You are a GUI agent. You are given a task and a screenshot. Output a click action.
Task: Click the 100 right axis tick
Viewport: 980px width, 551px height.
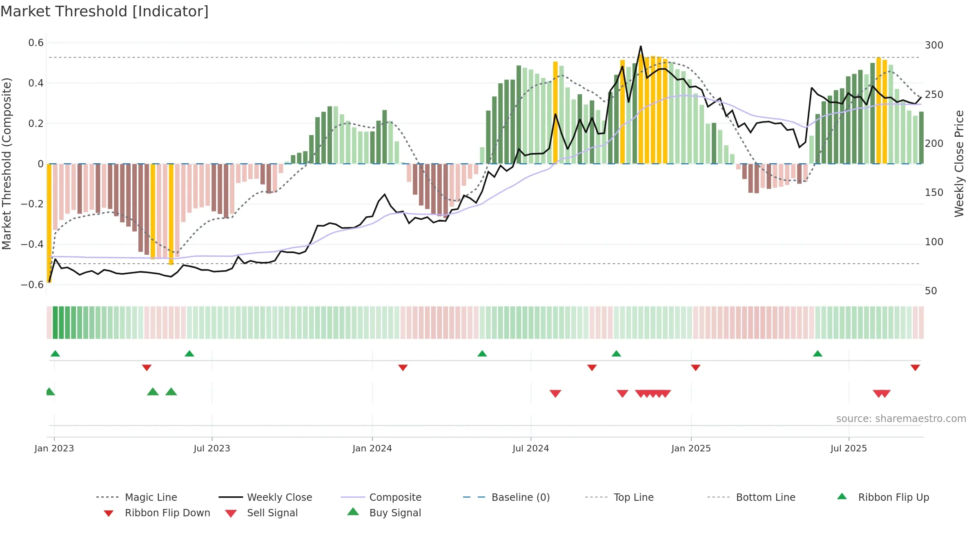(934, 242)
